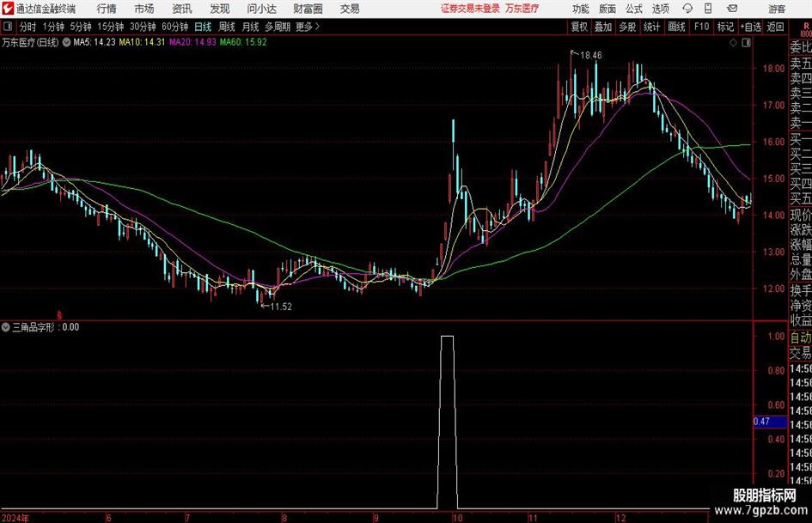Screen dimensions: 812x523
Task: Click the MA5: 14.23 label
Action: tap(95, 42)
